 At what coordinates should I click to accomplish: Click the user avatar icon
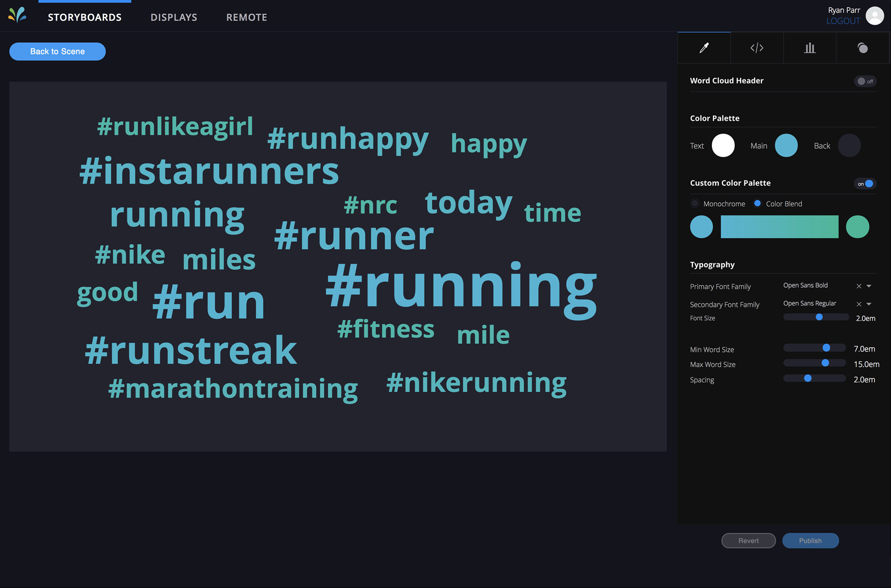click(x=875, y=15)
